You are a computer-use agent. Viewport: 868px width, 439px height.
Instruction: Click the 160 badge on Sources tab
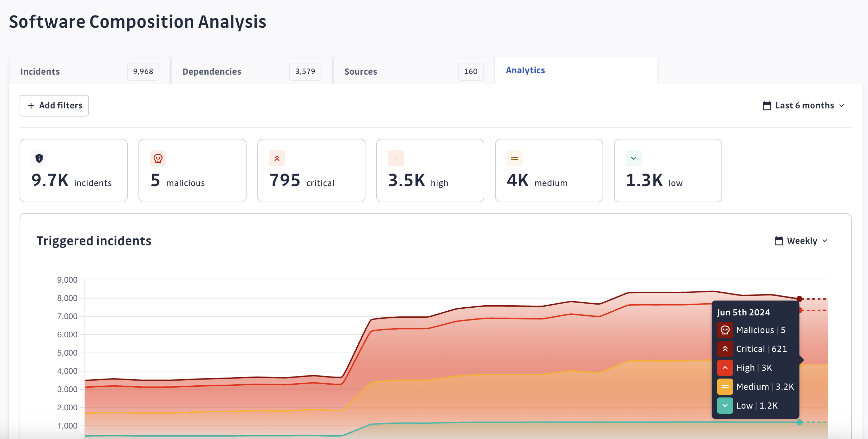471,72
